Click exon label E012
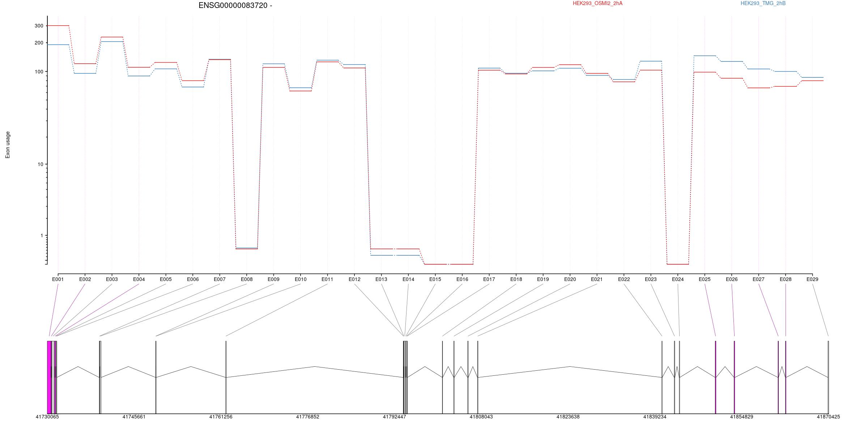The width and height of the screenshot is (868, 434). pos(354,279)
